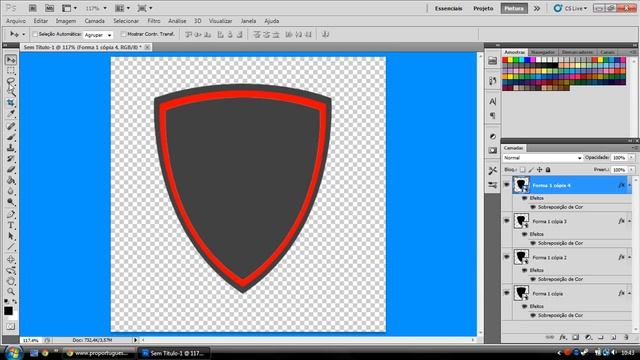Open the Preenchimento slider arrow
Screen dimensions: 640x360
(x=631, y=169)
